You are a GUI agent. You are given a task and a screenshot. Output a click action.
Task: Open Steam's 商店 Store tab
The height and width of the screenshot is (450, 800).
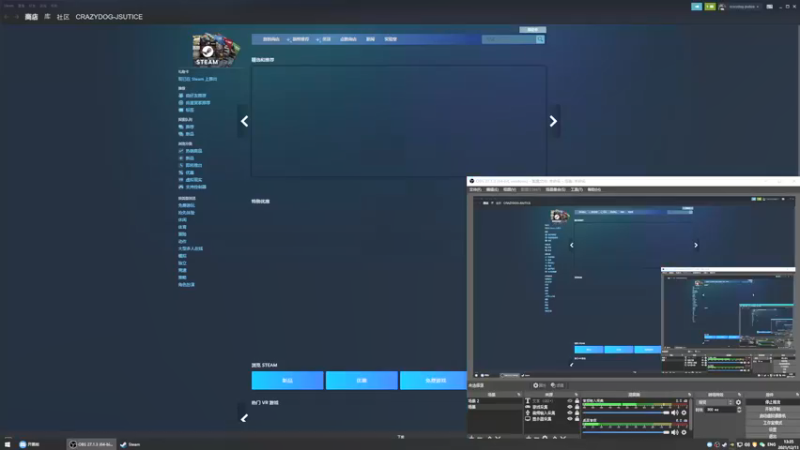click(x=31, y=17)
